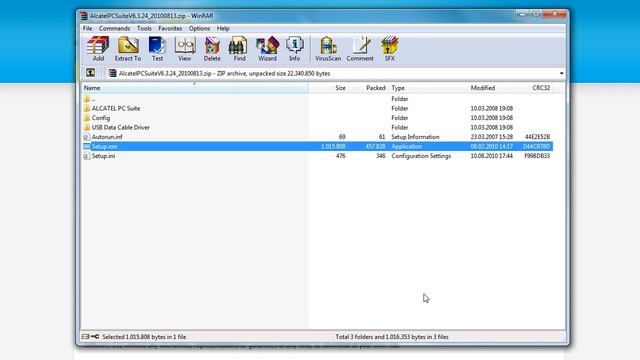The width and height of the screenshot is (640, 360).
Task: Show archive Info
Action: click(295, 49)
